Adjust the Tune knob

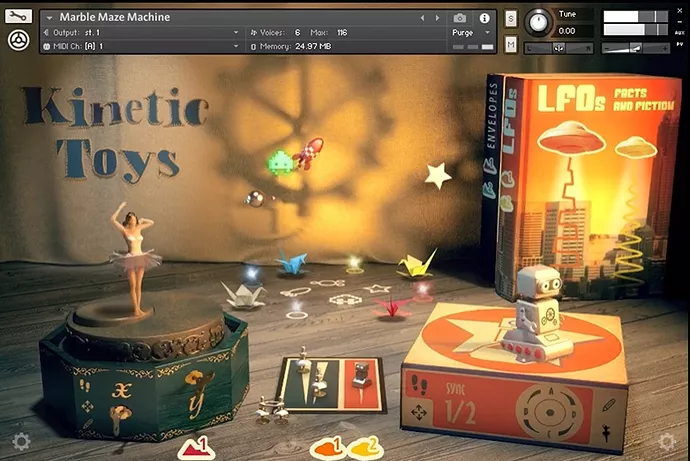pyautogui.click(x=538, y=20)
